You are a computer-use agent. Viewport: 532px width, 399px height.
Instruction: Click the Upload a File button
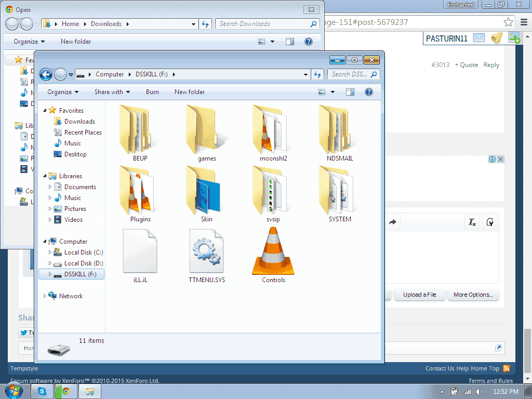[419, 295]
